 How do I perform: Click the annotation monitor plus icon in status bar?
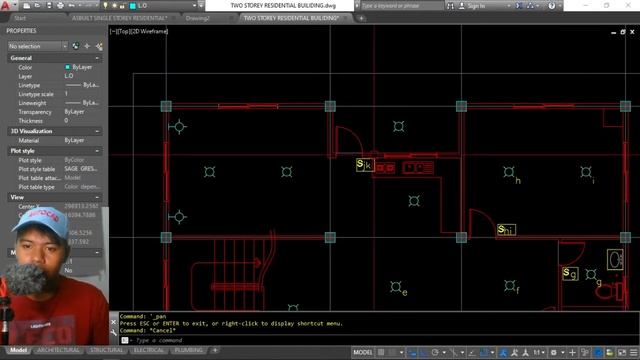572,352
